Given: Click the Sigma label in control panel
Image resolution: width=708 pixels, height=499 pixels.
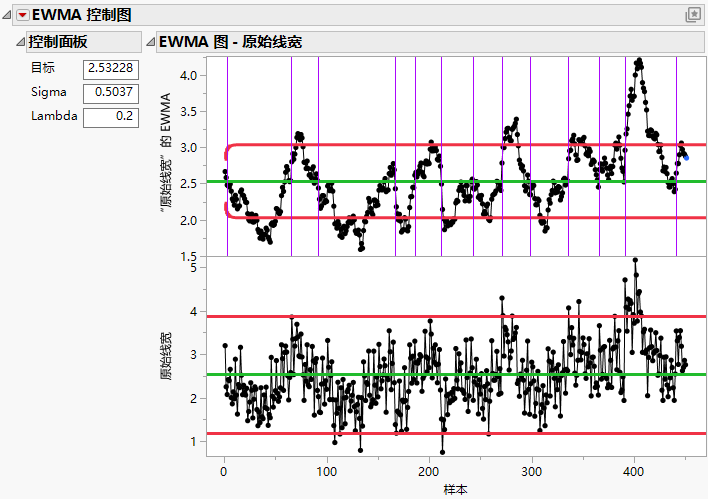Looking at the screenshot, I should pyautogui.click(x=49, y=92).
